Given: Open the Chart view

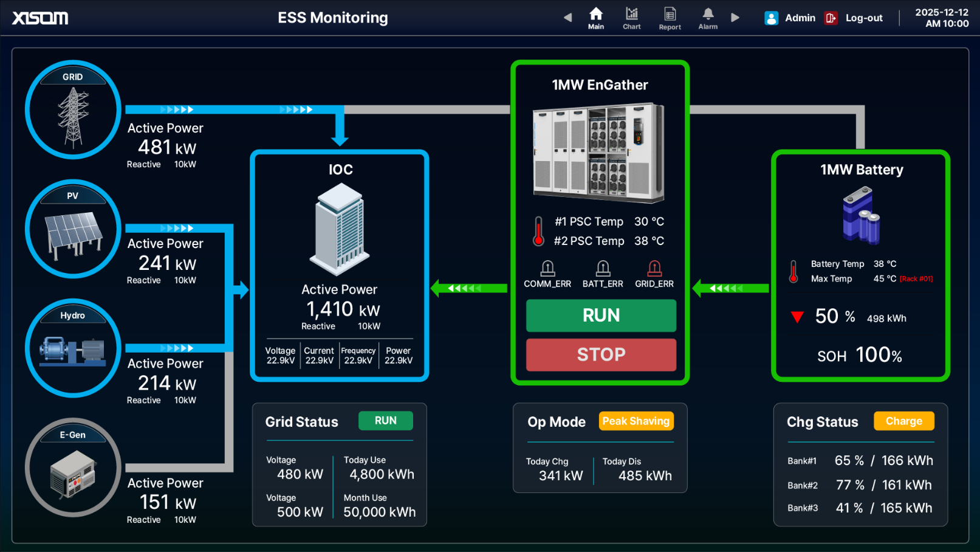Looking at the screenshot, I should (x=631, y=18).
